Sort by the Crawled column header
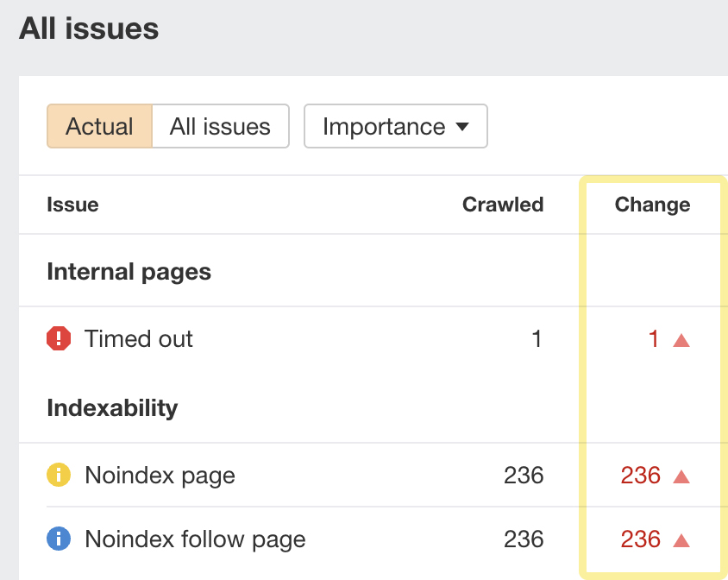Viewport: 728px width, 580px height. [503, 205]
